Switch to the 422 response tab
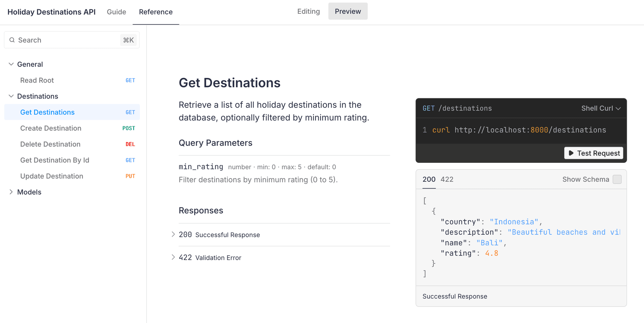 [x=447, y=179]
